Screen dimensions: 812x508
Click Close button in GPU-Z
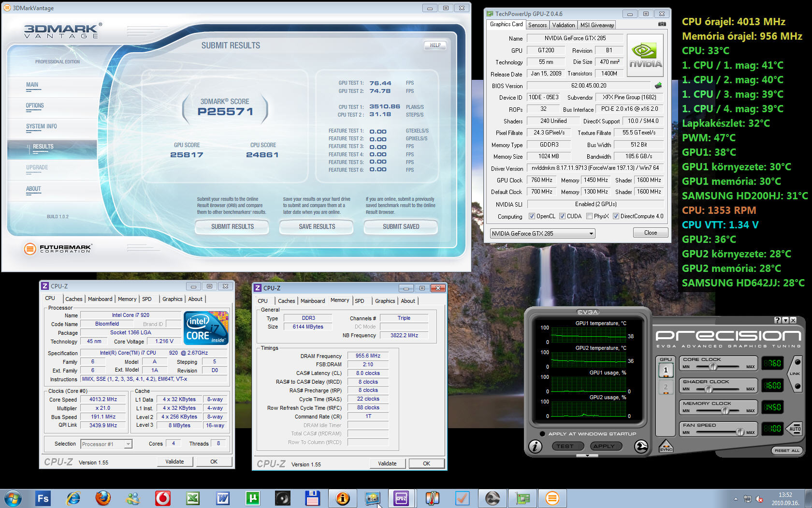651,233
